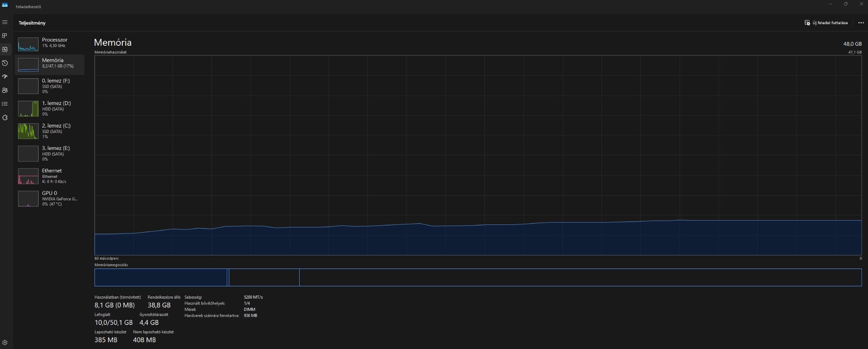Open the three-dot more options menu
868x349 pixels.
click(861, 23)
